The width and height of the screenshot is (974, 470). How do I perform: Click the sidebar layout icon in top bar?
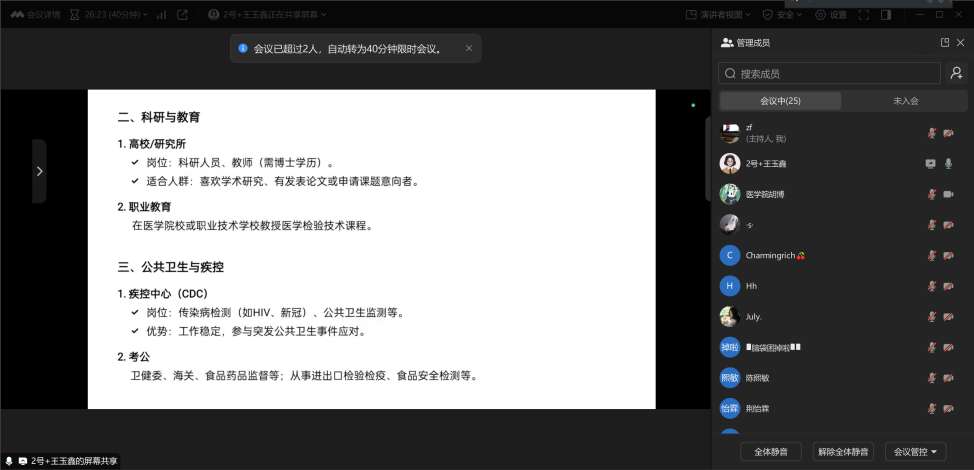(885, 15)
